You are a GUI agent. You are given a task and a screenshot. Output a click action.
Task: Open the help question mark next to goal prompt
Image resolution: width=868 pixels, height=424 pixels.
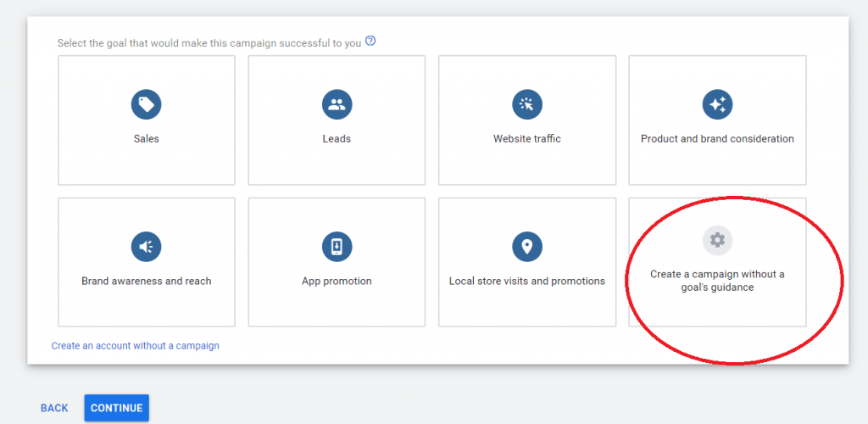370,42
